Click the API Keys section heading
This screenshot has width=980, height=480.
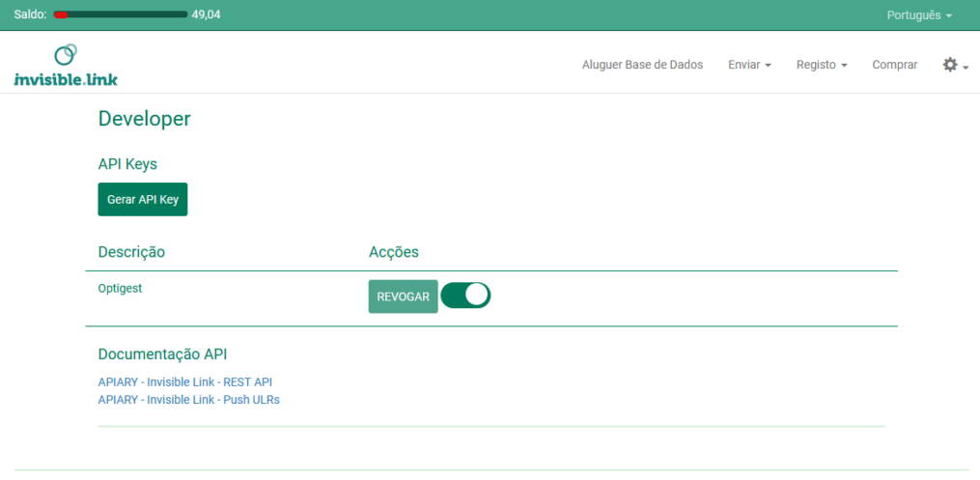click(x=127, y=164)
